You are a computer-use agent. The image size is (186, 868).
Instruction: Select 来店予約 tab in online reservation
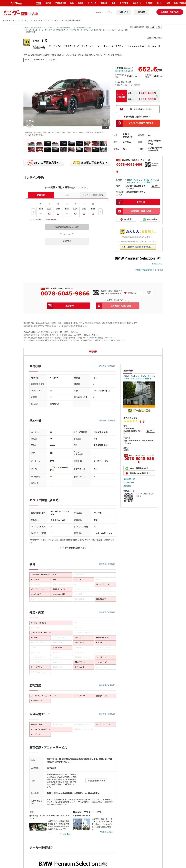41,195
